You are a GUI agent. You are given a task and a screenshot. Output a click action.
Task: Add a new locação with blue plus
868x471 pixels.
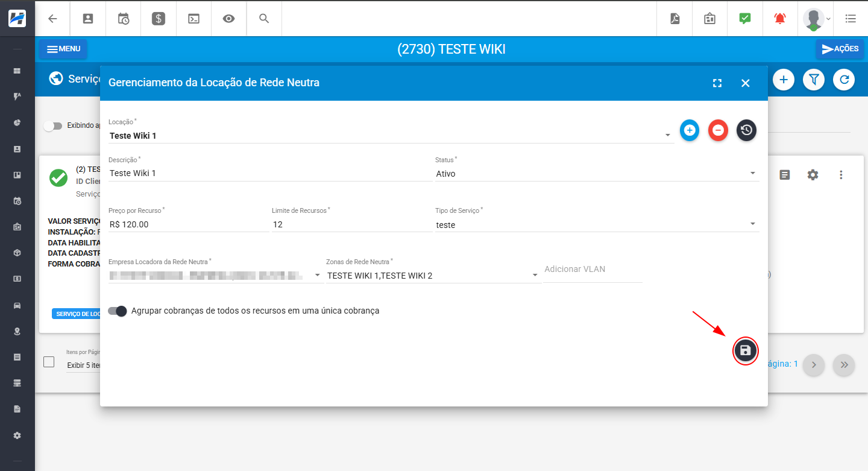pyautogui.click(x=690, y=130)
